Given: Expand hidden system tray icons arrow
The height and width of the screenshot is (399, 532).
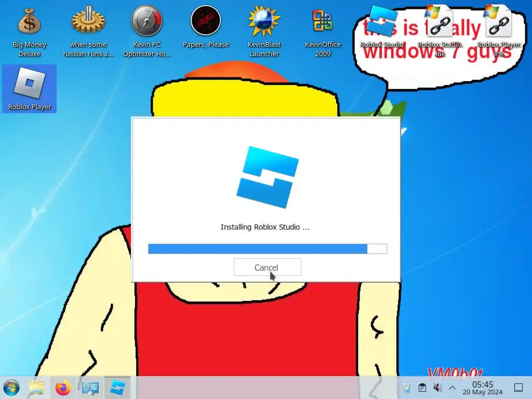Looking at the screenshot, I should 453,388.
